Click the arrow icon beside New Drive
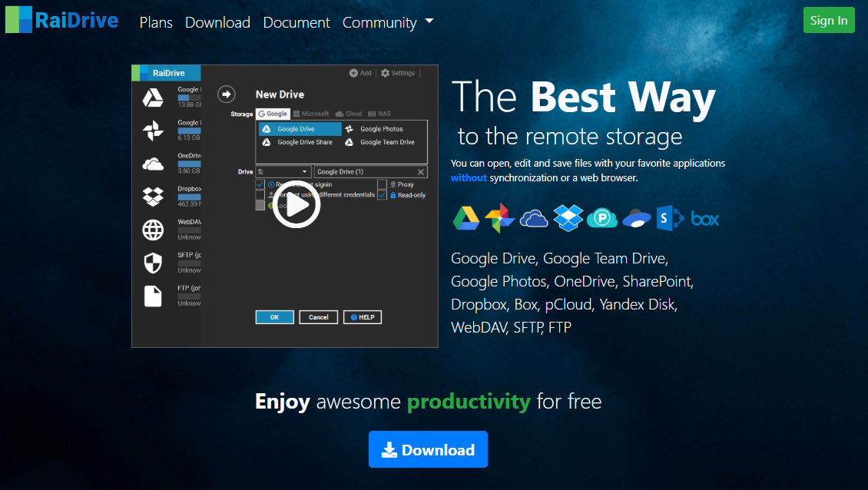868x490 pixels. pyautogui.click(x=227, y=94)
